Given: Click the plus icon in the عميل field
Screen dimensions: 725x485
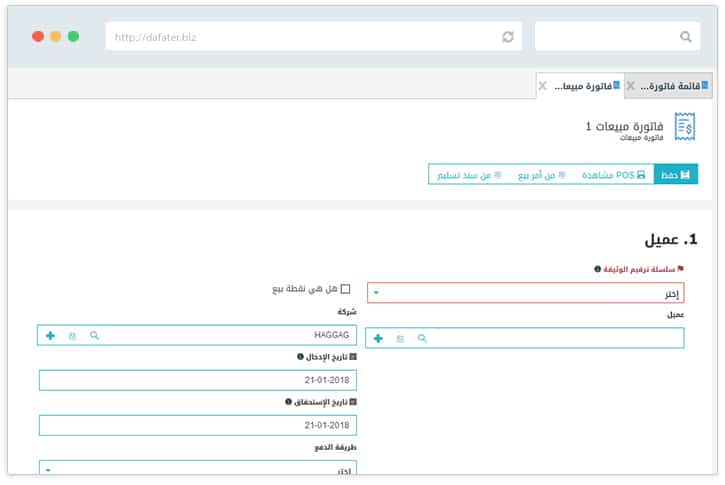Looking at the screenshot, I should click(x=378, y=339).
